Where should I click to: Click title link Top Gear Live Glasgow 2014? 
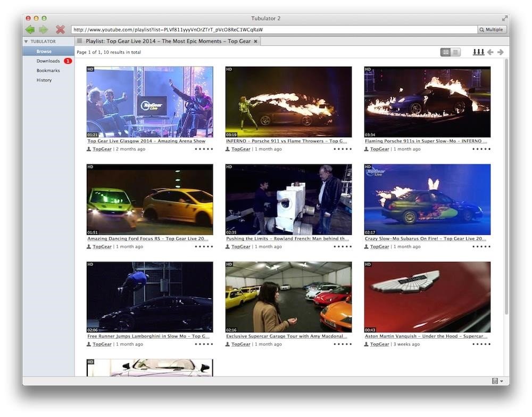click(146, 141)
